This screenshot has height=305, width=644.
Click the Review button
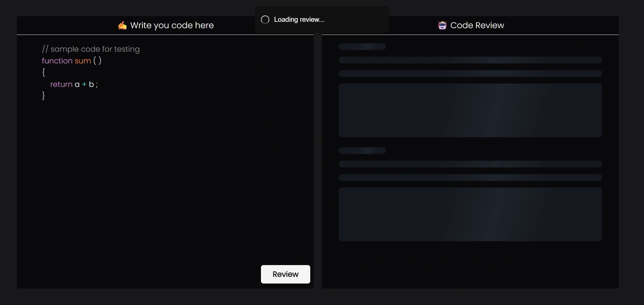click(x=285, y=274)
